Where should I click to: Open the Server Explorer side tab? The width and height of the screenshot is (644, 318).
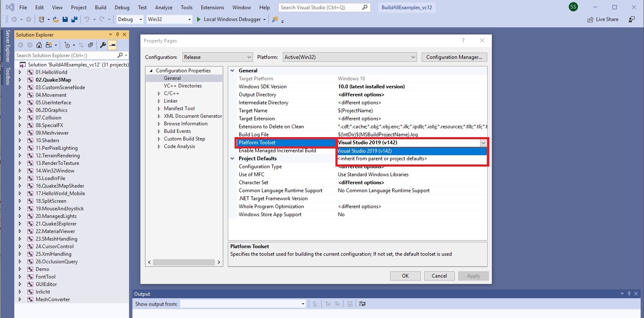tap(7, 46)
